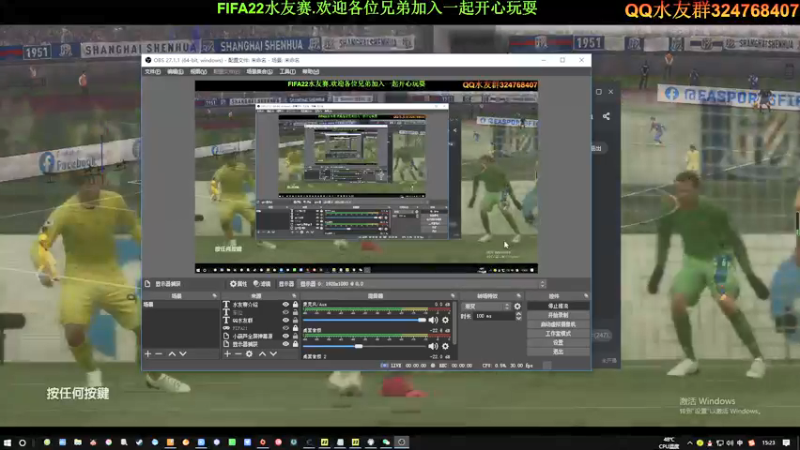This screenshot has height=450, width=800.
Task: Open the 视图 menu in OBS
Action: tap(198, 72)
